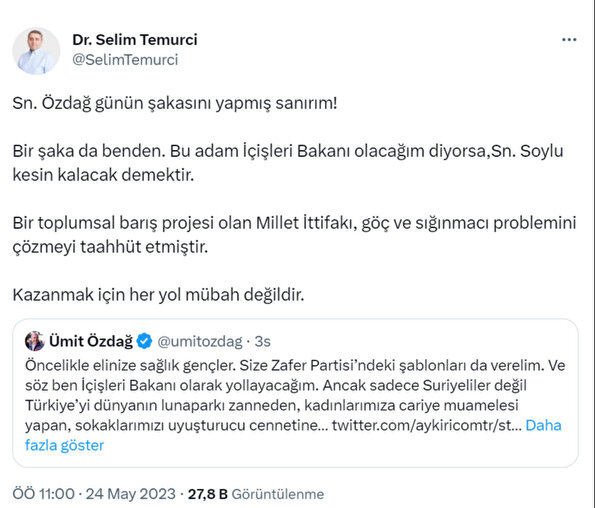Open Ümit Özdağ's small avatar
Screen dimensions: 595x508
[35, 341]
